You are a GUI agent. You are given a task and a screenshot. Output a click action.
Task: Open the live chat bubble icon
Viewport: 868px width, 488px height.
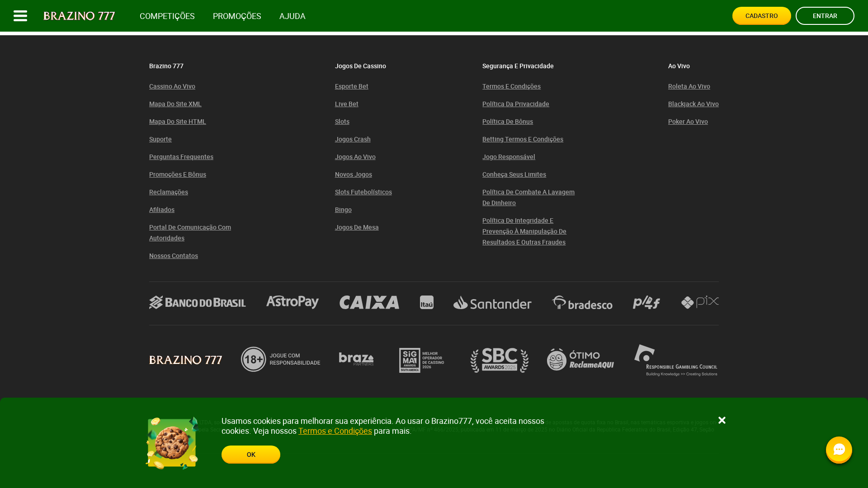(x=839, y=450)
